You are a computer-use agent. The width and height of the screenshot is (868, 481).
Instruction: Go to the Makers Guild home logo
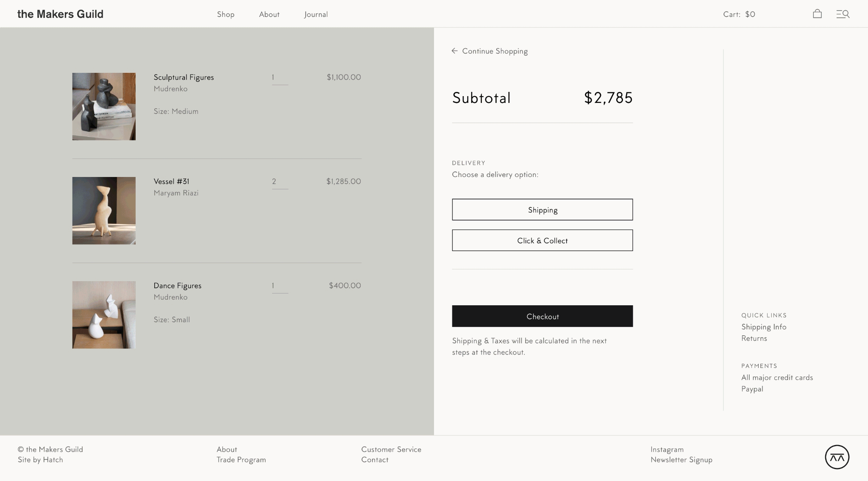[x=60, y=14]
